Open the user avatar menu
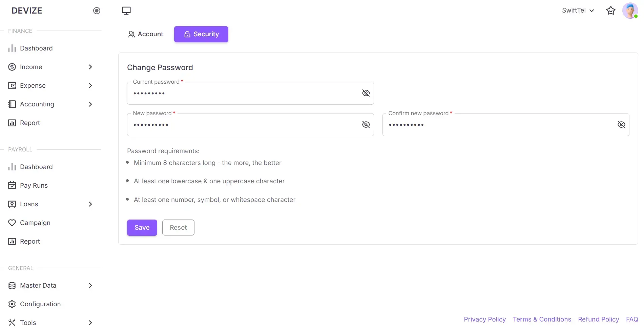 click(630, 11)
